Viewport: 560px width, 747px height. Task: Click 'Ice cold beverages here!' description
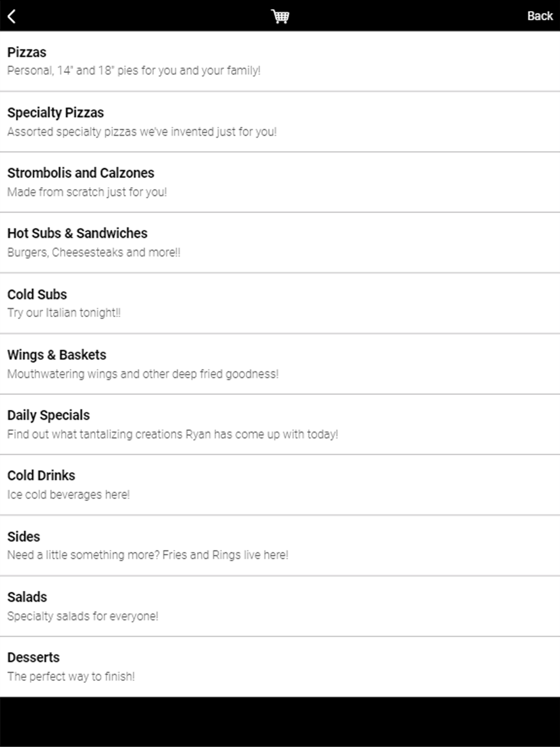(68, 495)
